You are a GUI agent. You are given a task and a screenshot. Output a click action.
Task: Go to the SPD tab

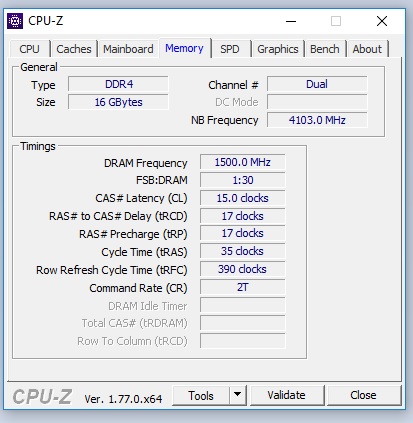coord(230,49)
